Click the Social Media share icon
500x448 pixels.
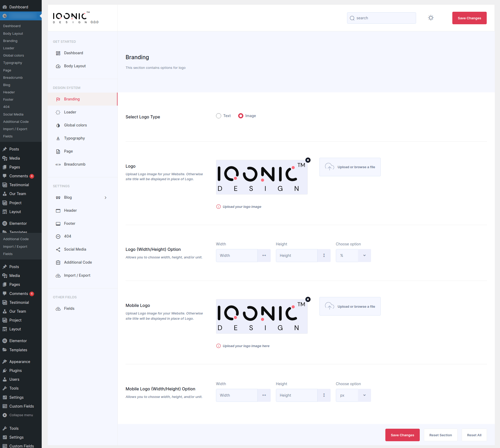click(x=58, y=250)
